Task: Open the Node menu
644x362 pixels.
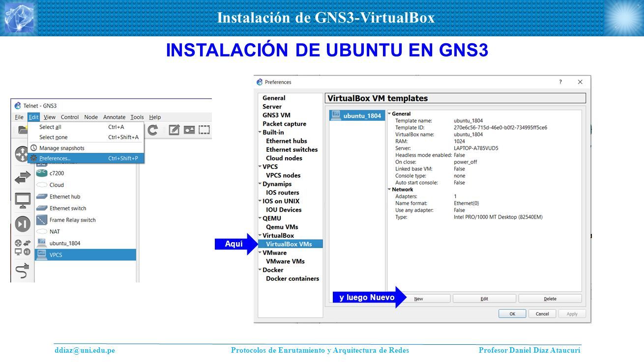Action: (x=91, y=117)
